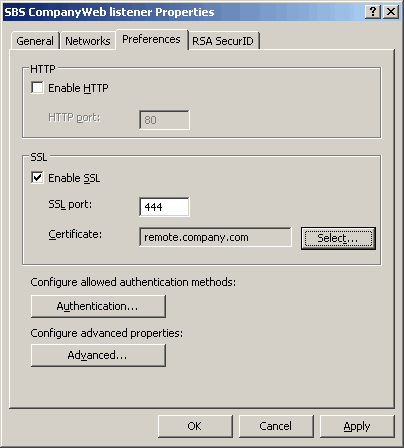The height and width of the screenshot is (448, 404).
Task: Click the disabled HTTP port field
Action: pyautogui.click(x=164, y=120)
